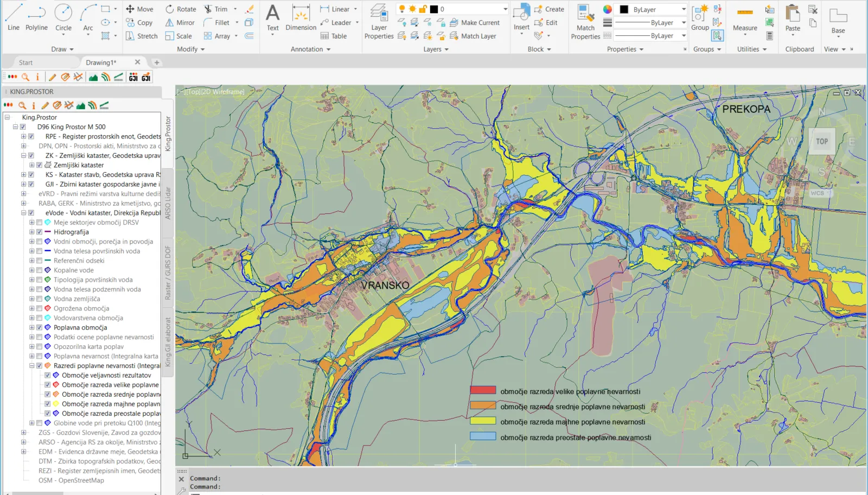The height and width of the screenshot is (495, 868).
Task: Open Layer Properties manager
Action: [379, 22]
